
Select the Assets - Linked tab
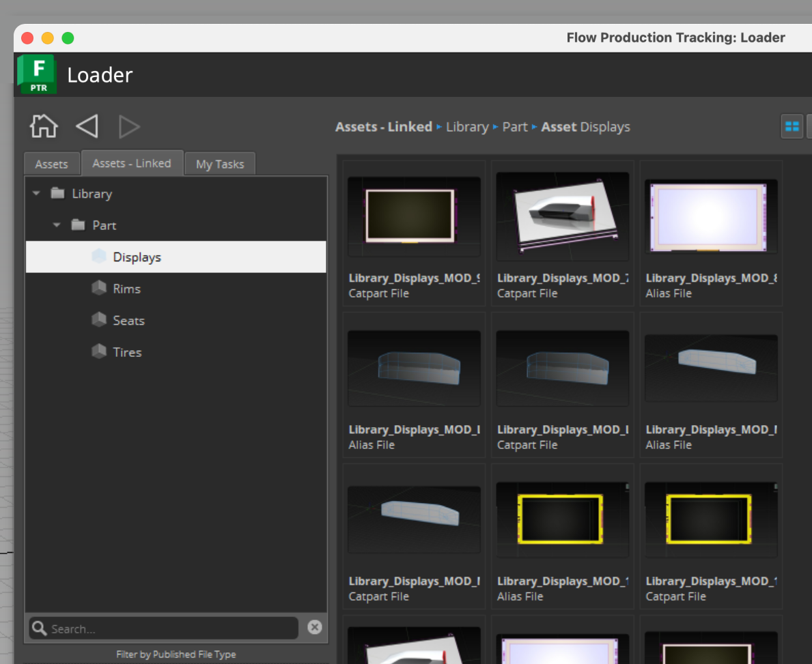click(x=132, y=163)
